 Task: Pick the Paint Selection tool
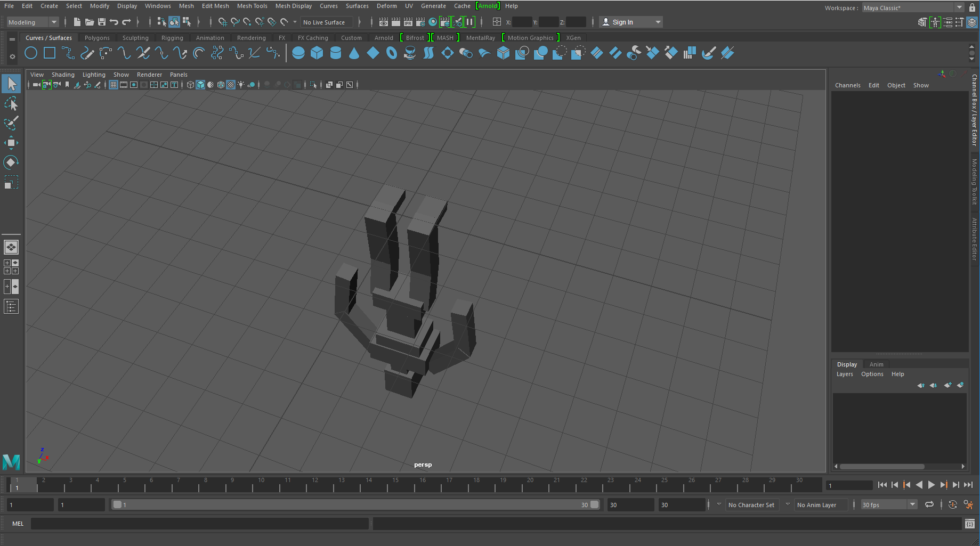coord(11,123)
